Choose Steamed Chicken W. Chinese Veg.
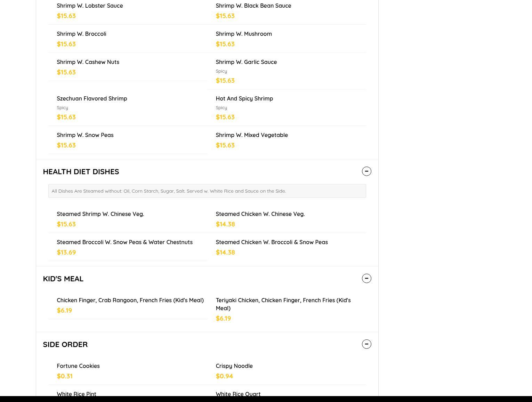The height and width of the screenshot is (402, 532). click(260, 214)
